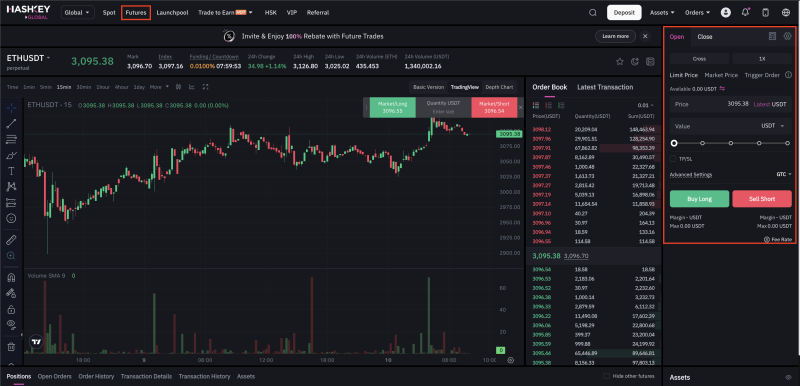Dismiss the rebate invitation banner
Viewport: 800px width, 386px height.
point(645,36)
